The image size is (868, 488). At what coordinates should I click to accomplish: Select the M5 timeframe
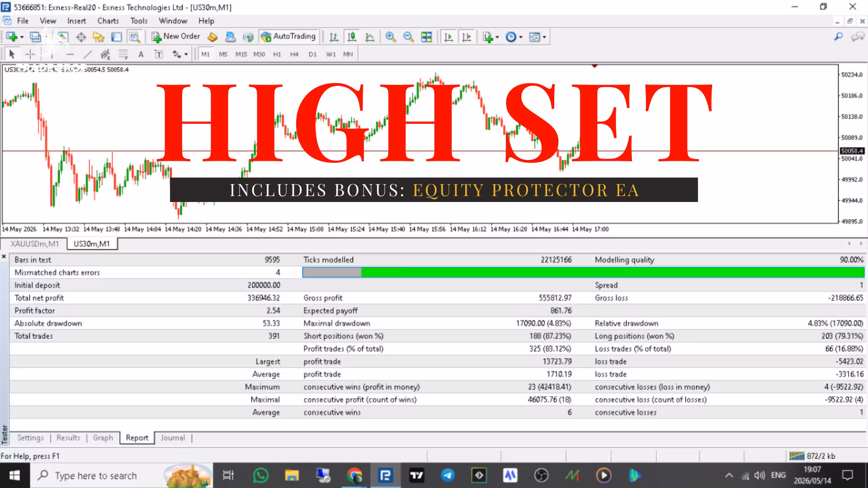click(223, 54)
